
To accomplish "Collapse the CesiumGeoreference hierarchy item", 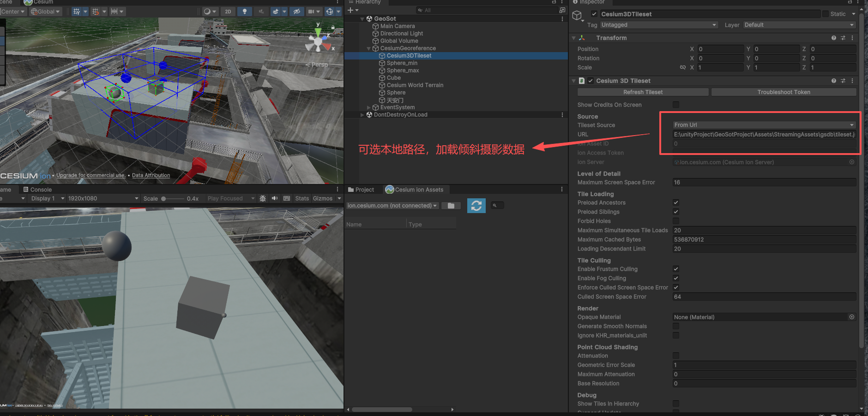I will tap(368, 48).
